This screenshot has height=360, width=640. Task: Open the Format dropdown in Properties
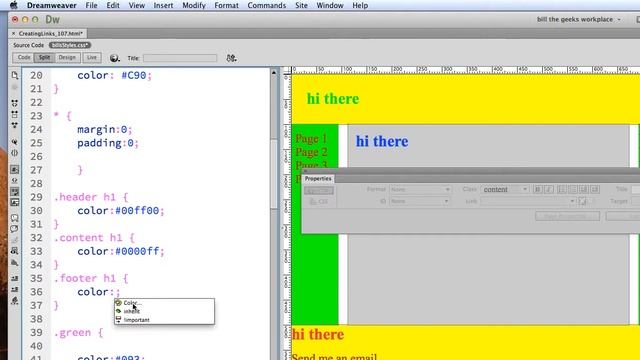pos(420,189)
